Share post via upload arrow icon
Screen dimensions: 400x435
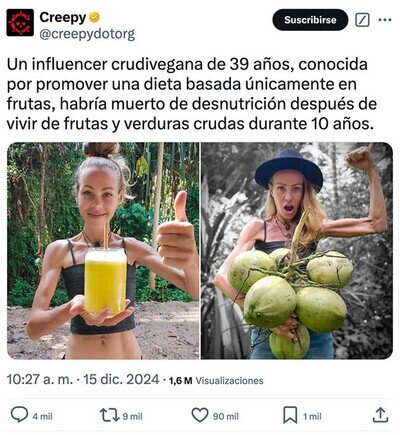point(380,415)
